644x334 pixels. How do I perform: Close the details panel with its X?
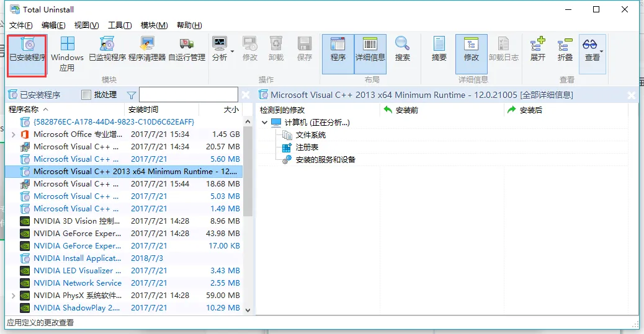point(631,95)
